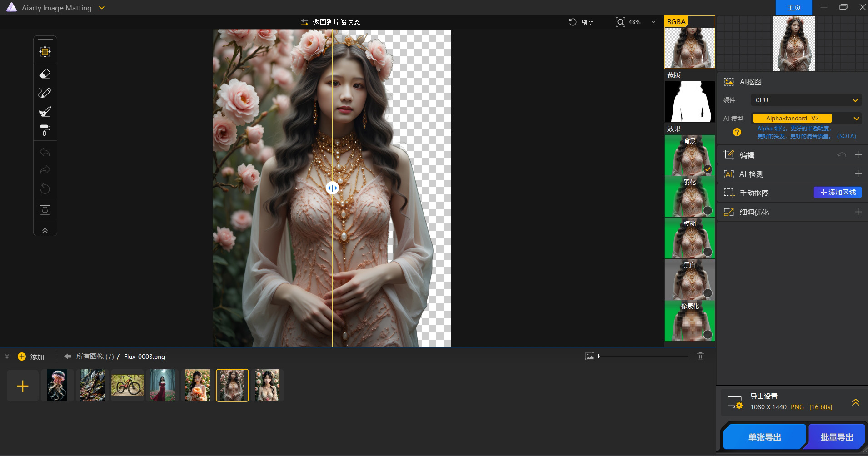Click the return to original state button

pos(330,22)
